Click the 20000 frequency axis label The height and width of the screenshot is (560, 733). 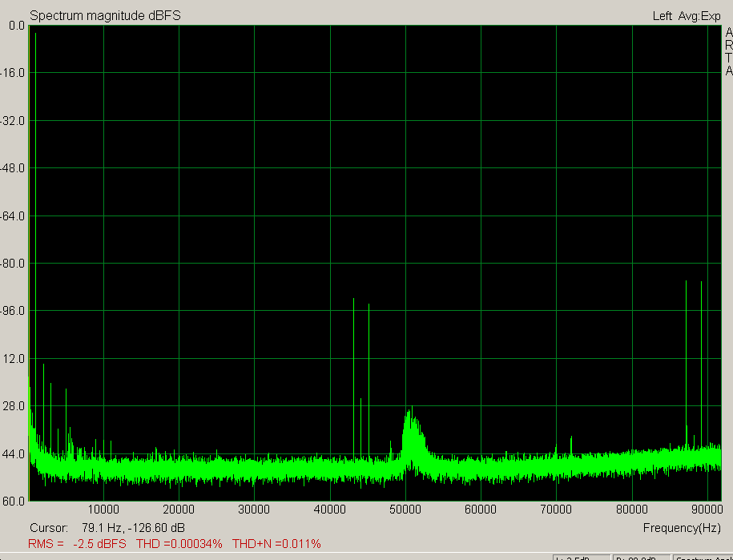point(179,510)
